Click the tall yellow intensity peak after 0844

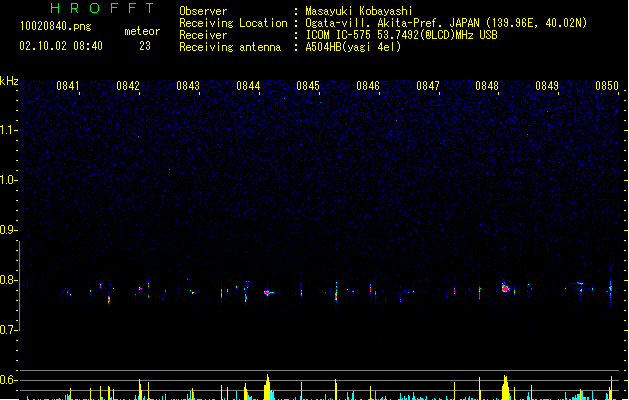click(x=268, y=387)
